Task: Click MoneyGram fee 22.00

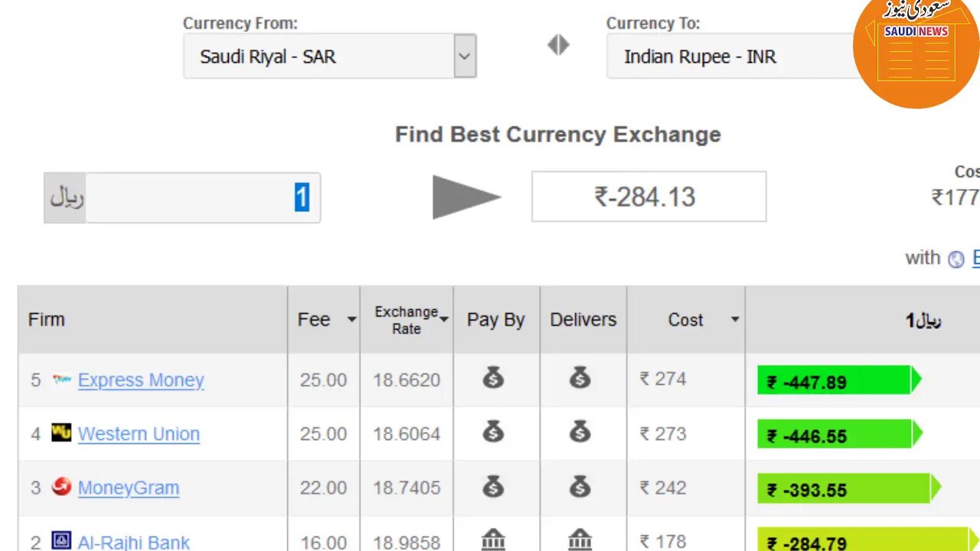Action: tap(323, 487)
